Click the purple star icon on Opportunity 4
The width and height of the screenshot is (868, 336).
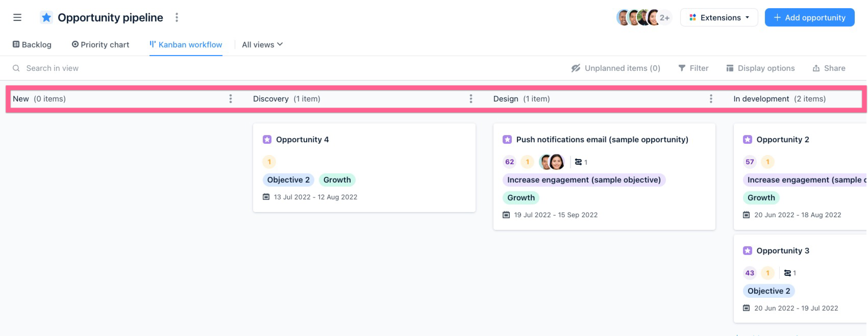tap(267, 140)
